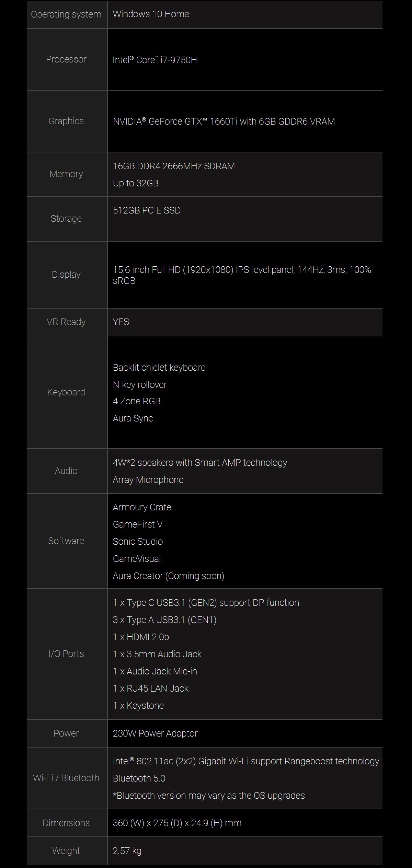
Task: Select the Windows 10 Home text
Action: point(151,14)
